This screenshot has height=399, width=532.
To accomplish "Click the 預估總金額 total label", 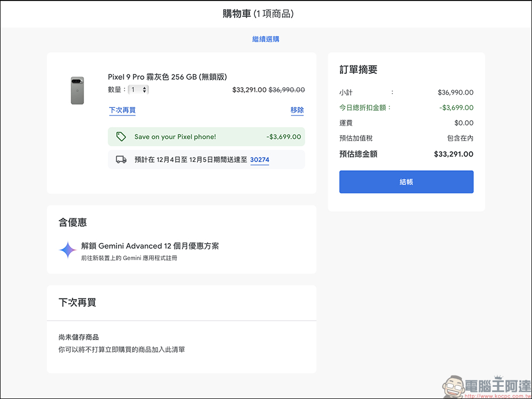I will pos(358,154).
